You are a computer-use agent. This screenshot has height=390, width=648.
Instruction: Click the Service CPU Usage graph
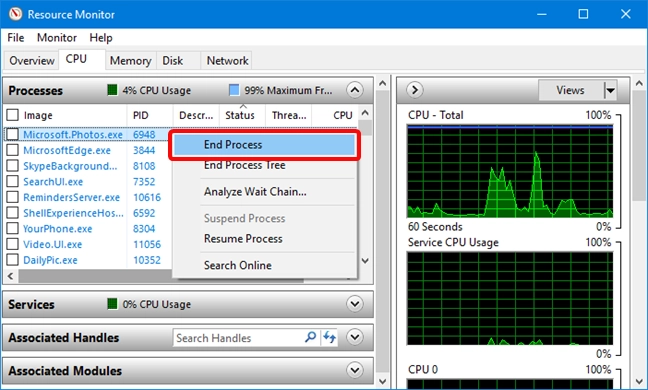(510, 298)
